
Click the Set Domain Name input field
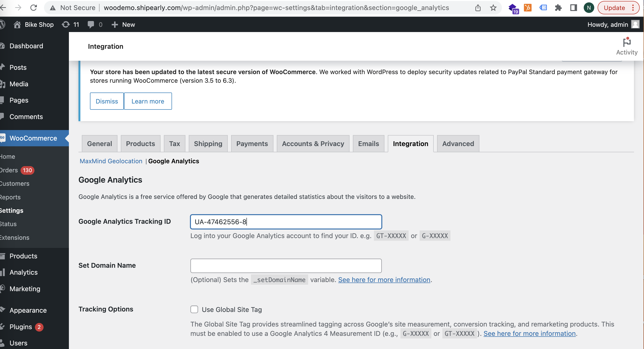[286, 265]
